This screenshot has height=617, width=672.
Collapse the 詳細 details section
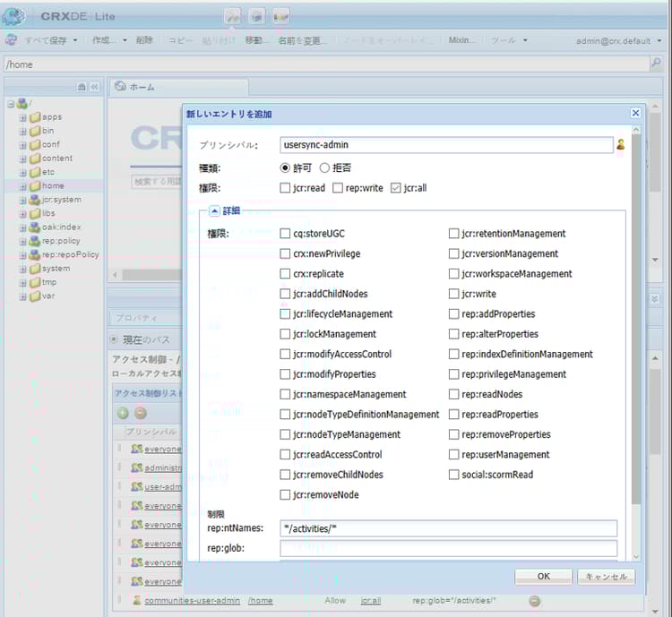[215, 210]
